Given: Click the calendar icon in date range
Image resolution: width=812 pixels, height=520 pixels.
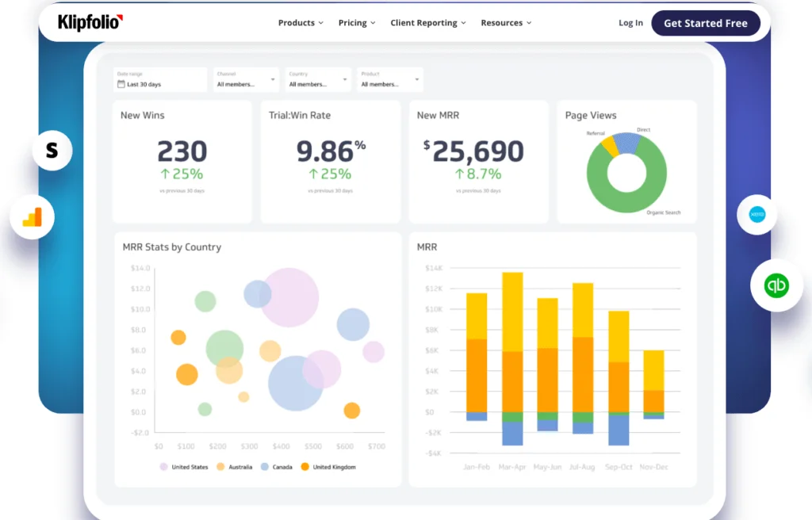Looking at the screenshot, I should [x=121, y=84].
